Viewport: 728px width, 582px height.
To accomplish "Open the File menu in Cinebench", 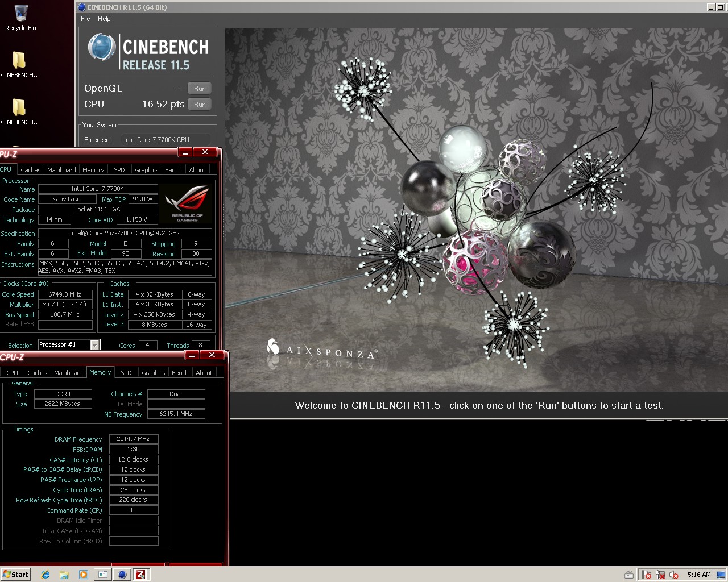I will click(85, 19).
